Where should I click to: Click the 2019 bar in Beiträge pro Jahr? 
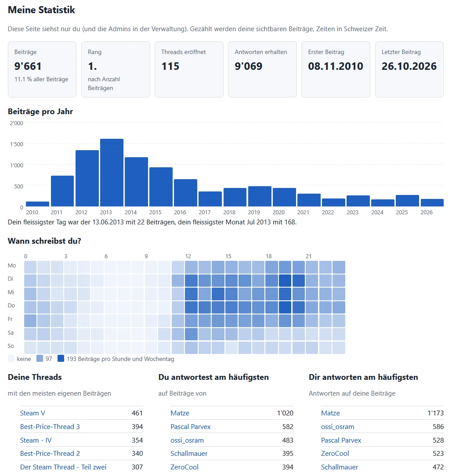tap(260, 196)
